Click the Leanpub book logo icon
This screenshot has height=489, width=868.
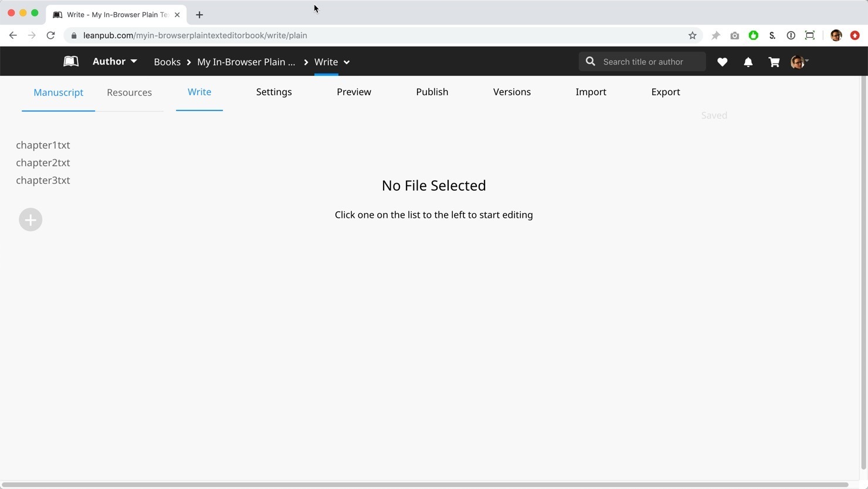point(71,62)
